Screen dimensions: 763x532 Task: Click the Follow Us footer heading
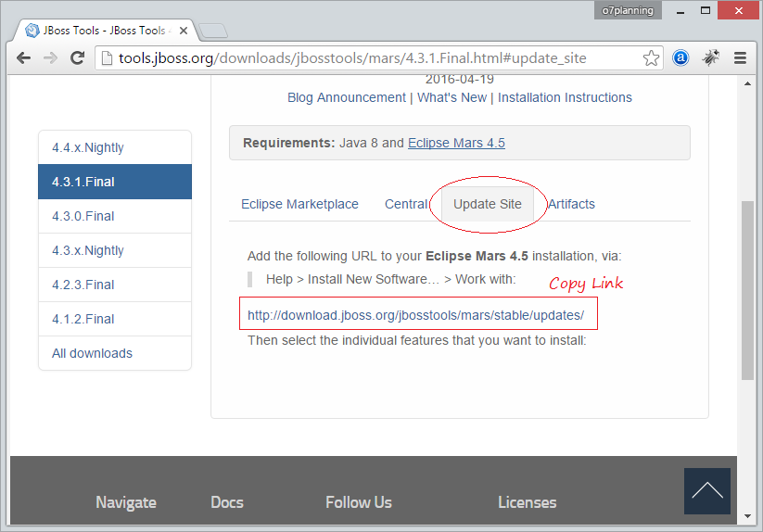click(x=359, y=502)
